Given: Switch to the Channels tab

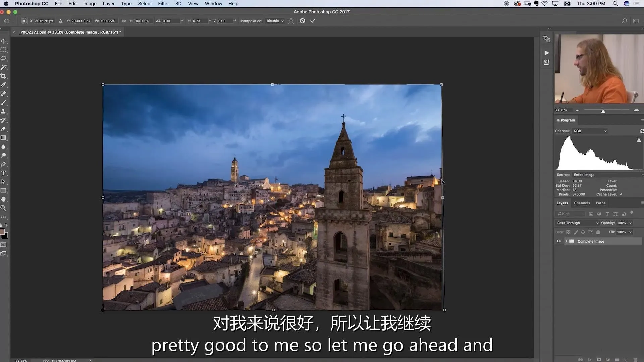Looking at the screenshot, I should click(582, 203).
